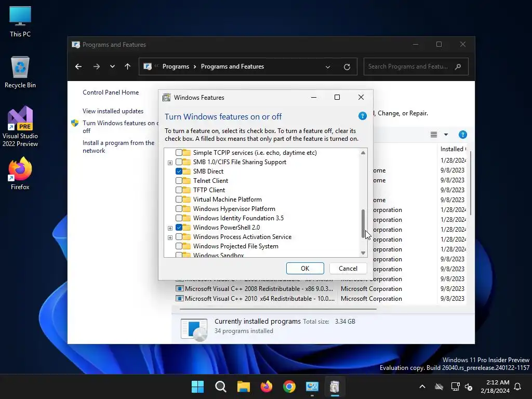Image resolution: width=532 pixels, height=399 pixels.
Task: Open the taskbar clock and date
Action: point(495,387)
